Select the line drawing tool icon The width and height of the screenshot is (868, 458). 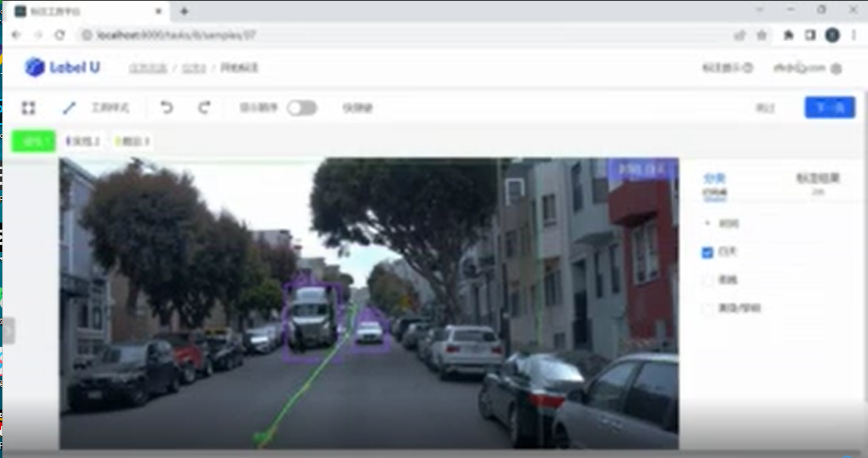tap(69, 108)
